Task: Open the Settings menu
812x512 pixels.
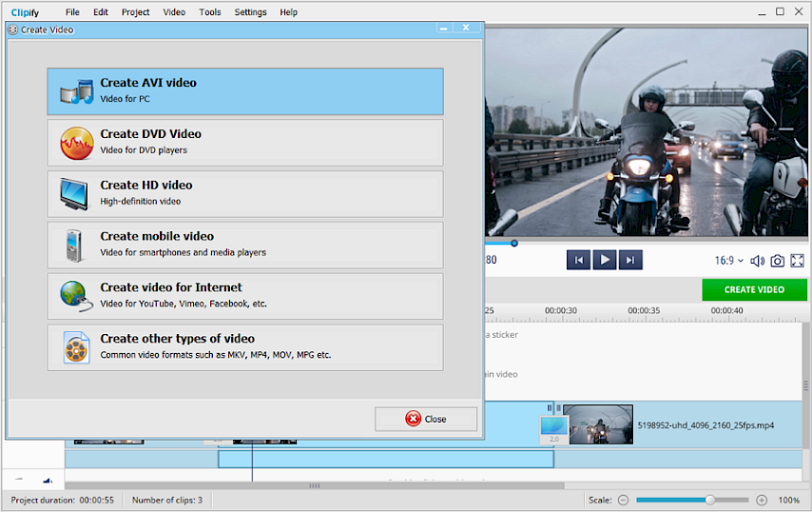Action: (250, 12)
